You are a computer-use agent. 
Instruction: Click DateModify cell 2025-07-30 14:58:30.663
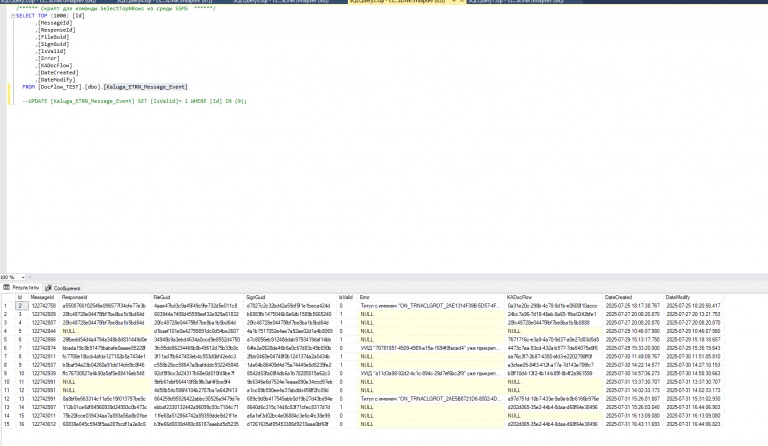(x=694, y=373)
